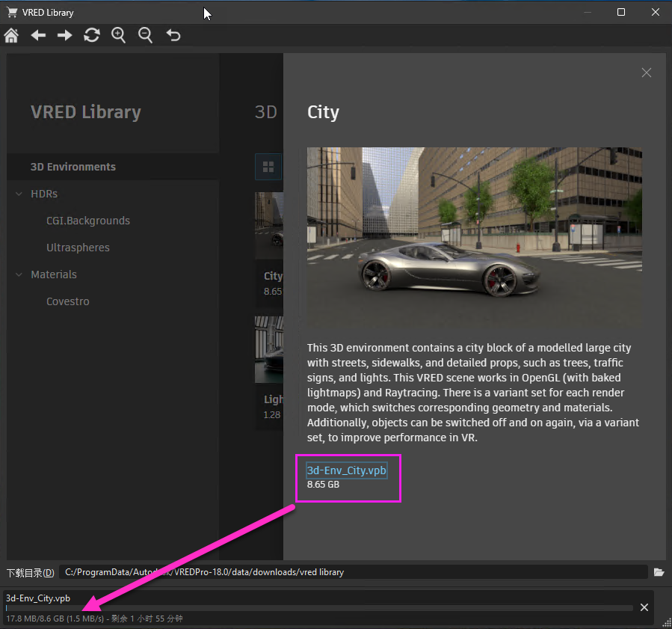672x629 pixels.
Task: Switch to grid view layout
Action: pos(268,167)
